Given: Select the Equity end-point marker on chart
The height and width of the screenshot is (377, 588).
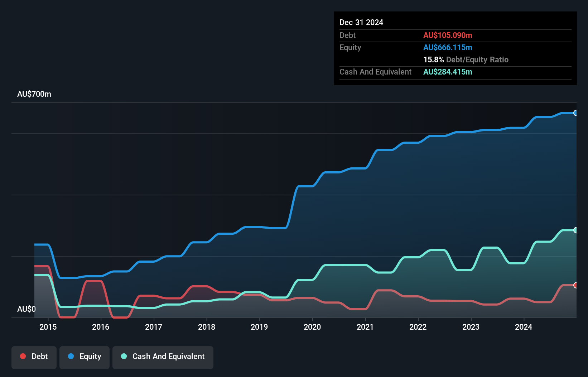Looking at the screenshot, I should pyautogui.click(x=575, y=113).
